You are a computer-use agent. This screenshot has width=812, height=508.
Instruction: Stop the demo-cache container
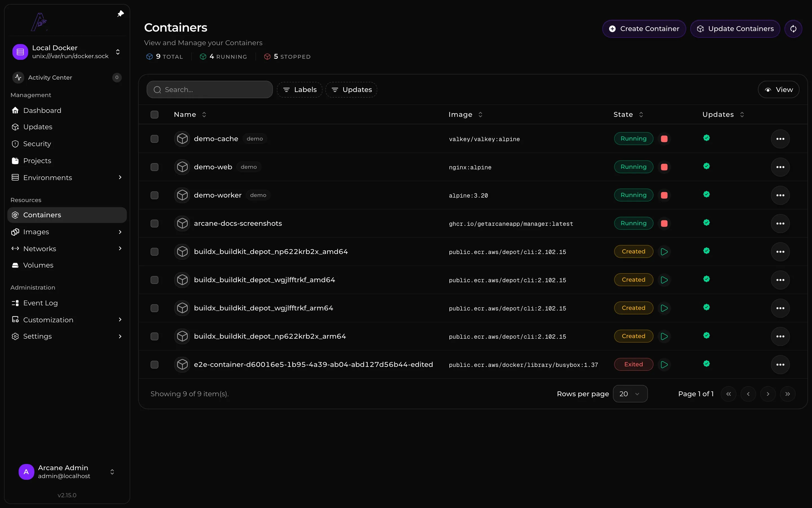(x=664, y=139)
